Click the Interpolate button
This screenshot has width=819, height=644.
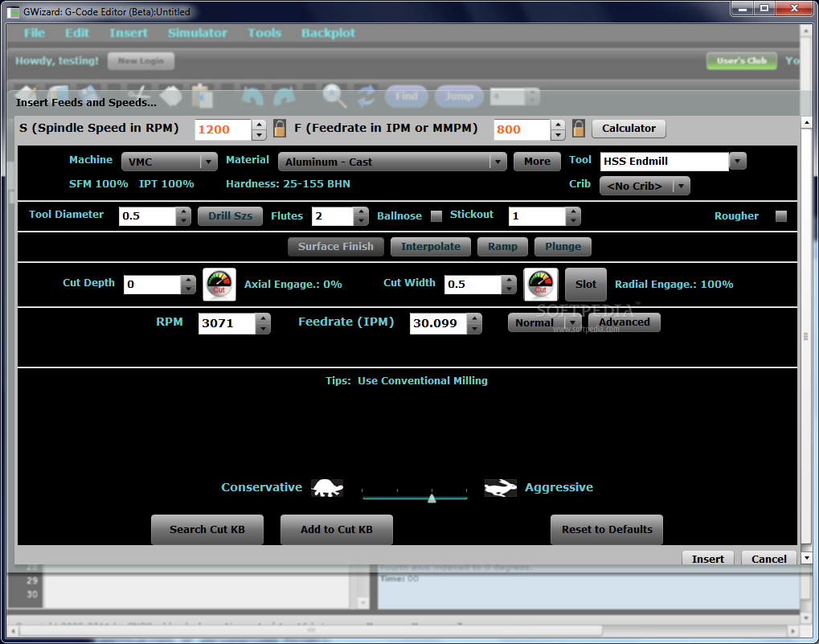click(x=431, y=247)
